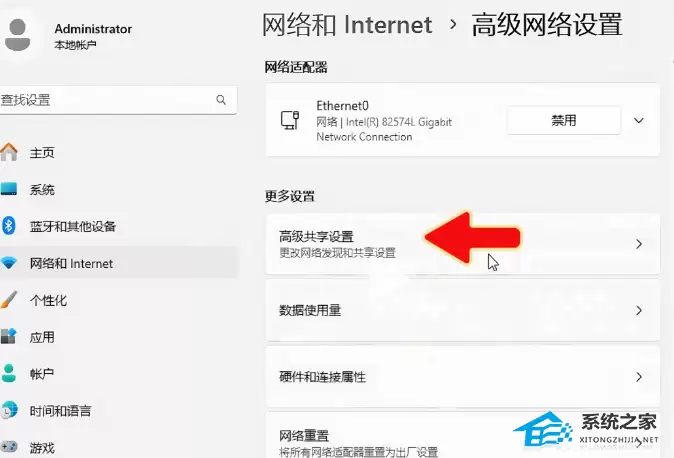Go back via 网络和 Internet breadcrumb
The image size is (674, 458).
[346, 25]
